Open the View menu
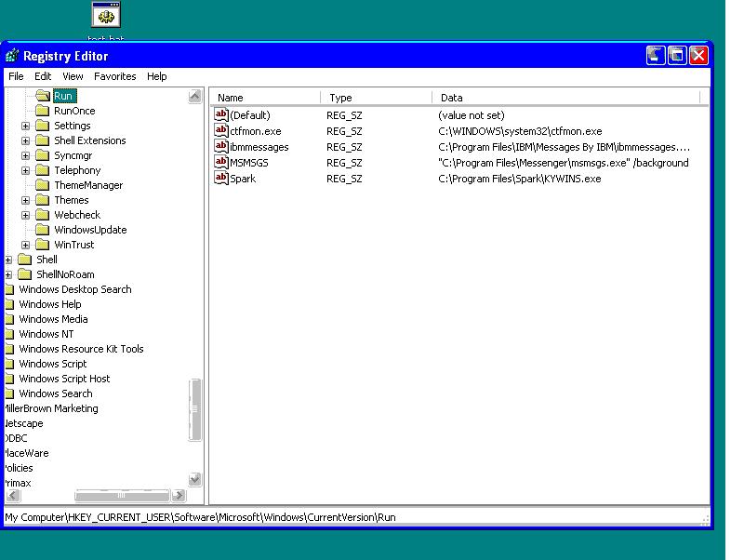The height and width of the screenshot is (560, 744). (x=73, y=76)
